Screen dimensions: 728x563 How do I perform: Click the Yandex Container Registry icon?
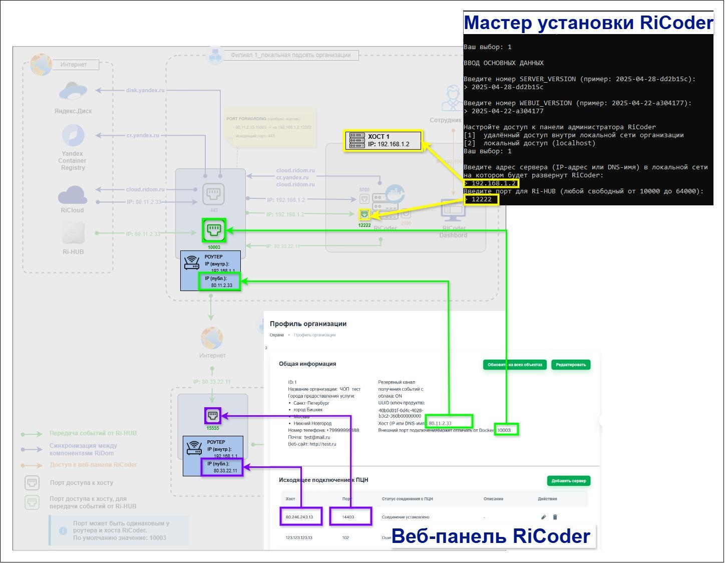(73, 136)
